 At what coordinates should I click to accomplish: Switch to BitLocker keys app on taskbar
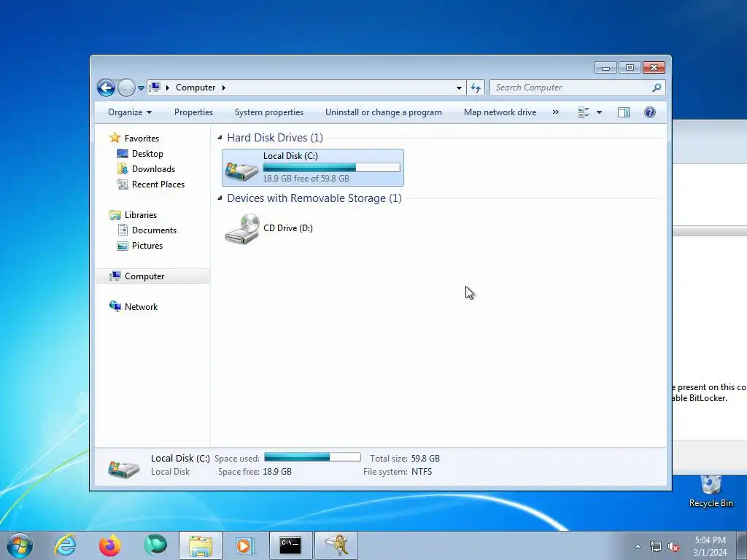coord(336,545)
